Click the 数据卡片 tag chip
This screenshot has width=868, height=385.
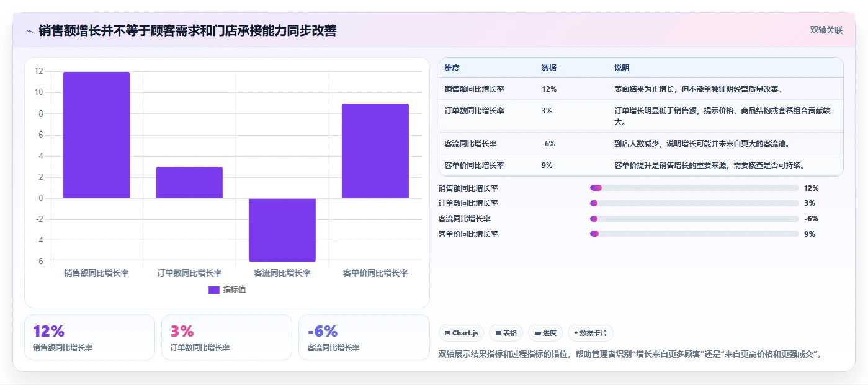tap(591, 333)
